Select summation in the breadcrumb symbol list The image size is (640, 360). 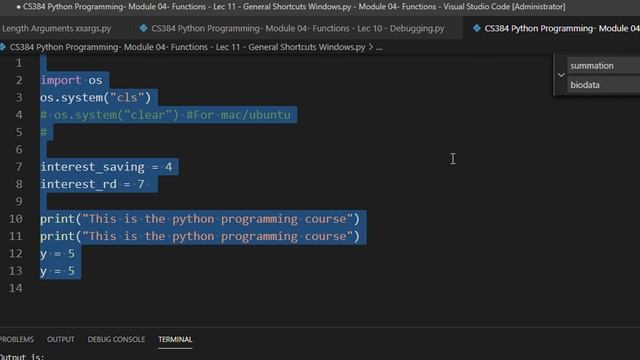[x=592, y=66]
